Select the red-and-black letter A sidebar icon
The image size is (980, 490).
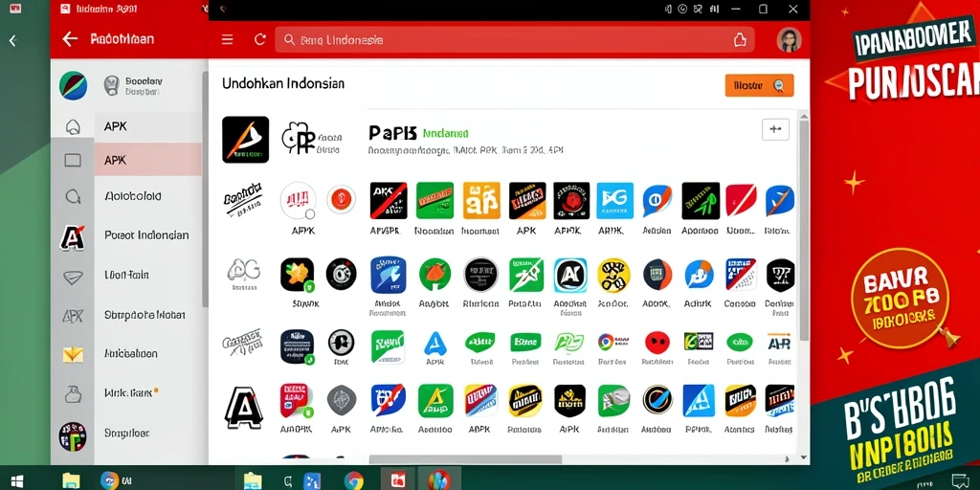click(x=73, y=237)
